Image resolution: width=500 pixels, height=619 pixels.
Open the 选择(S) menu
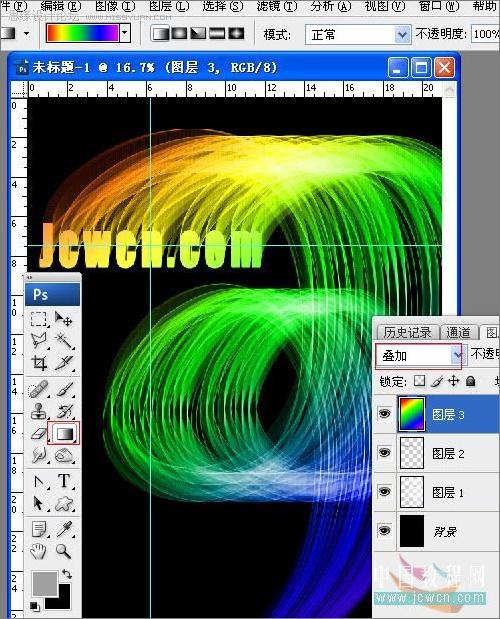[223, 6]
